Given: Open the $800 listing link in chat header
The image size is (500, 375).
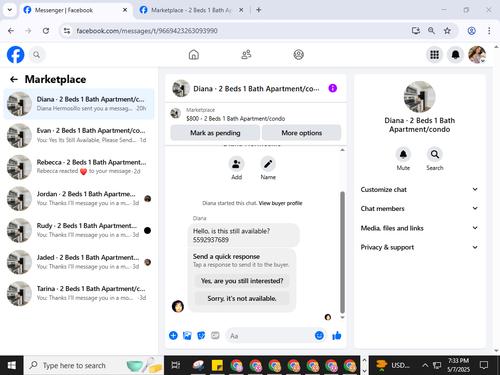Looking at the screenshot, I should point(235,118).
